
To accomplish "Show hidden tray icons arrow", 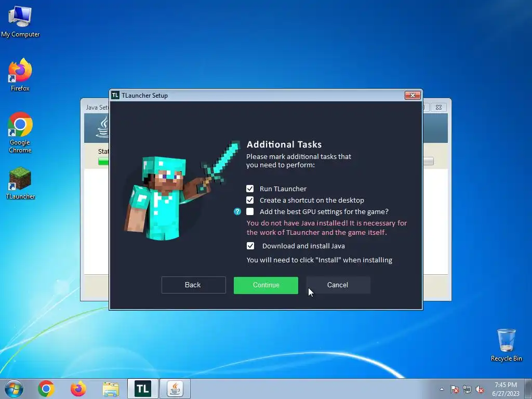I will (442, 389).
